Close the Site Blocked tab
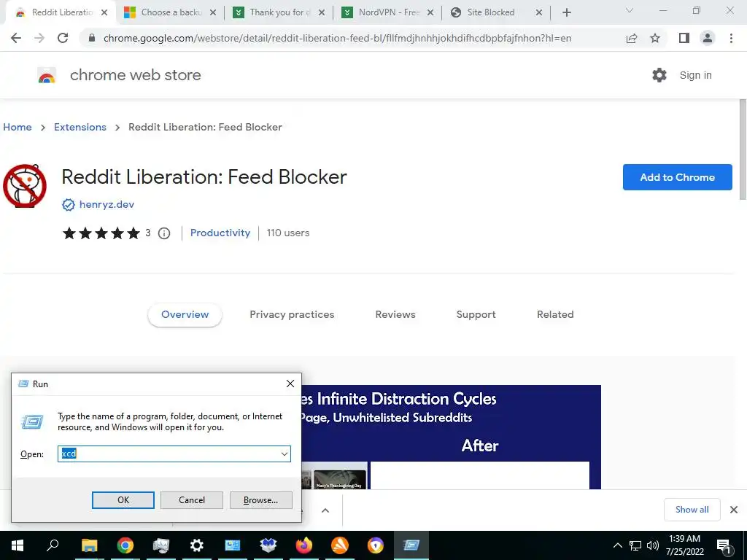 click(x=539, y=13)
